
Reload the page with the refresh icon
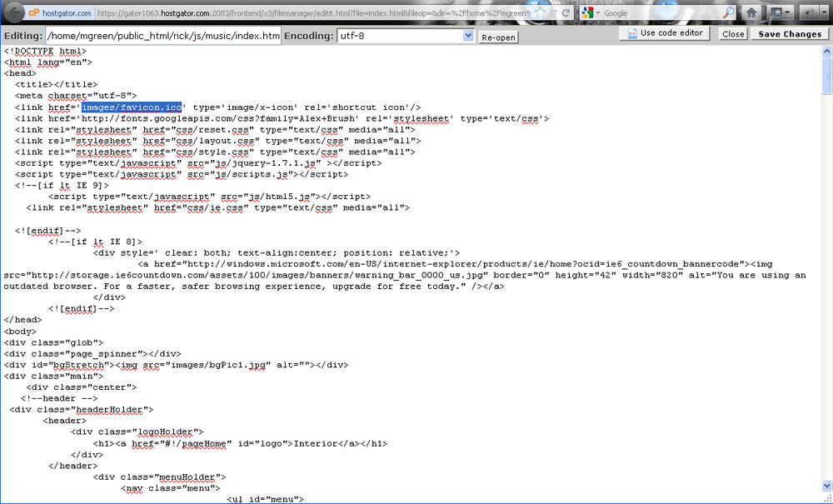[566, 12]
